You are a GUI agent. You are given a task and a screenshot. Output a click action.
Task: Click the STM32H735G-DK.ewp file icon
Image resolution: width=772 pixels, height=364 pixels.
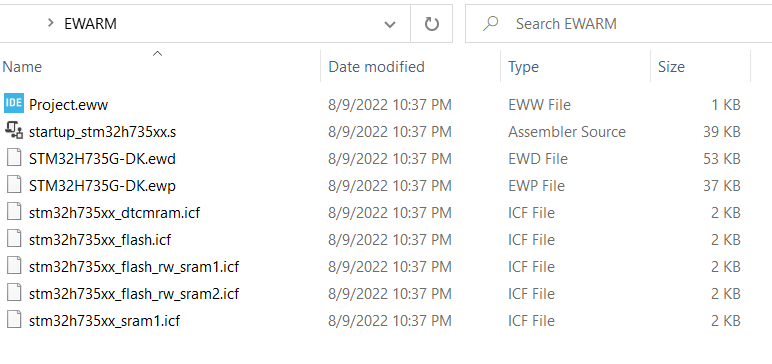point(14,185)
